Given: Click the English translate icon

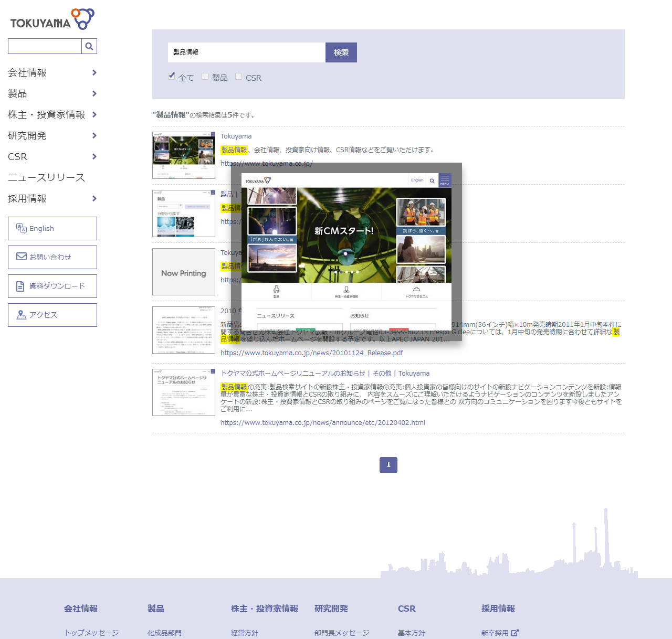Looking at the screenshot, I should (21, 228).
